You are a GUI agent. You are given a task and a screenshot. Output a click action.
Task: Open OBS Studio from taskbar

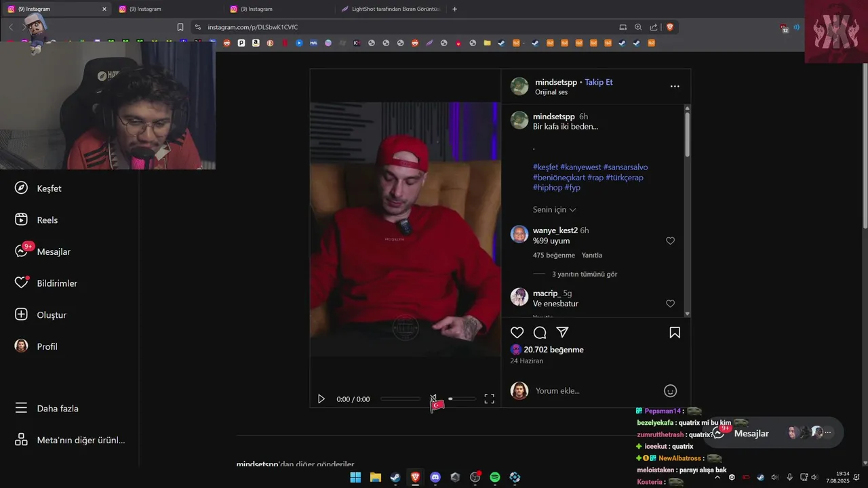(475, 477)
